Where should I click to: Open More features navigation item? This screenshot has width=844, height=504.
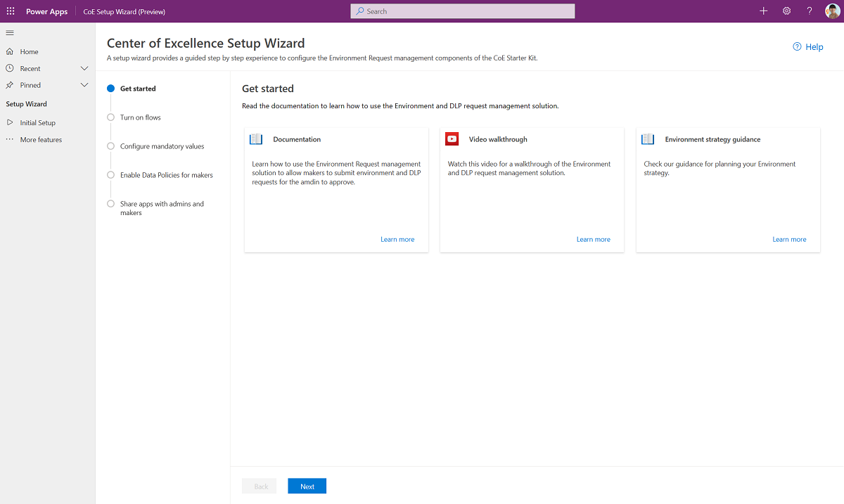coord(41,139)
